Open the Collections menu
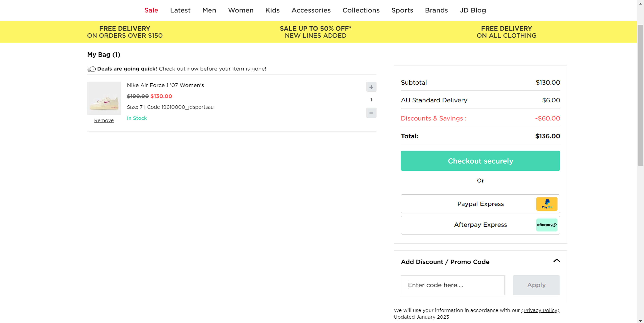Viewport: 644px width, 323px height. [361, 10]
